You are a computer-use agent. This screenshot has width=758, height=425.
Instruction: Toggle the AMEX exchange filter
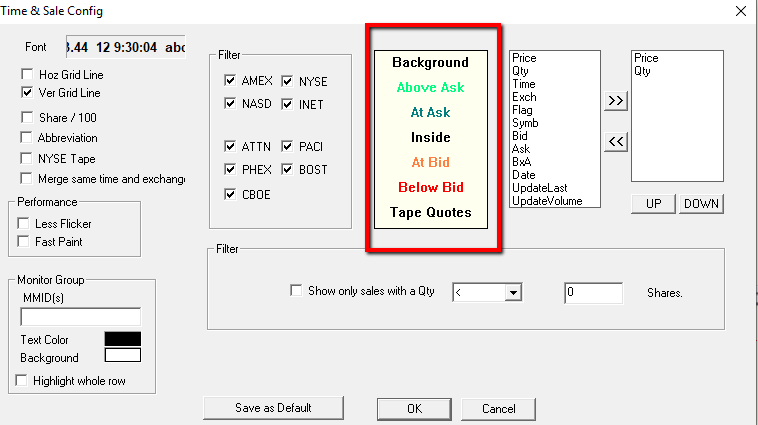coord(231,82)
